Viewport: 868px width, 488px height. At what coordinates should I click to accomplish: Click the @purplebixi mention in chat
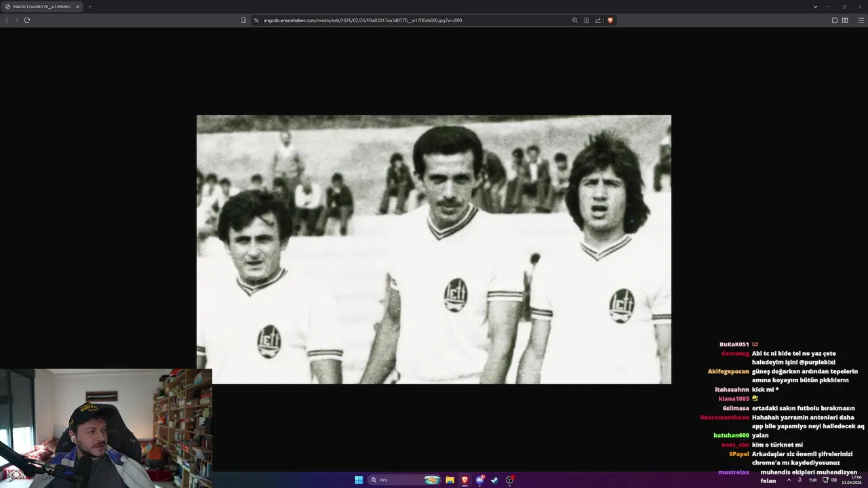(817, 362)
